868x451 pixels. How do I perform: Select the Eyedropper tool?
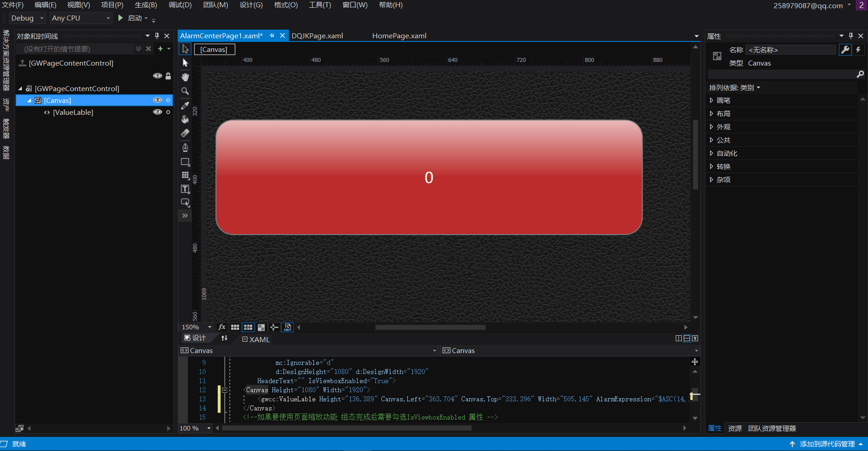[x=185, y=105]
